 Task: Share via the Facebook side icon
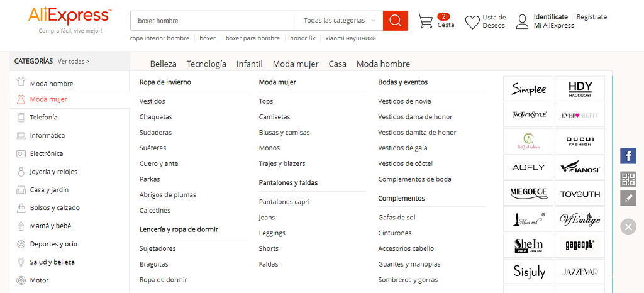pos(628,156)
